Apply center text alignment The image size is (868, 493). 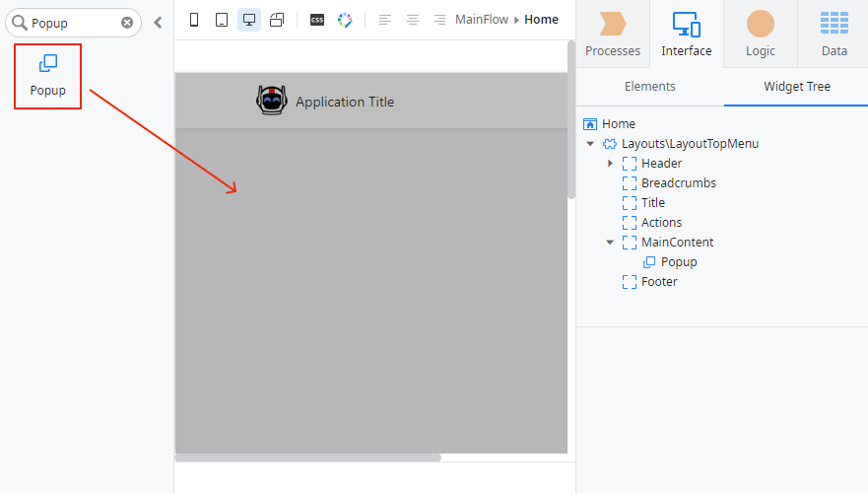[413, 20]
